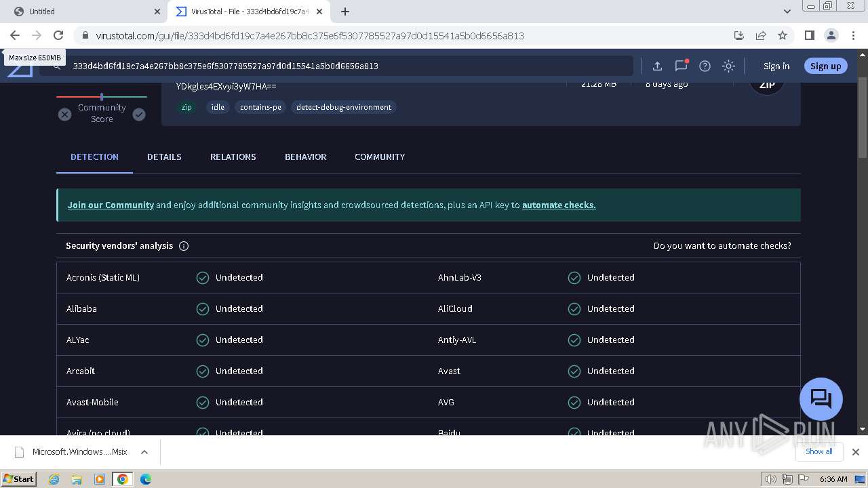Viewport: 868px width, 488px height.
Task: Open the help question mark icon
Action: pos(705,66)
